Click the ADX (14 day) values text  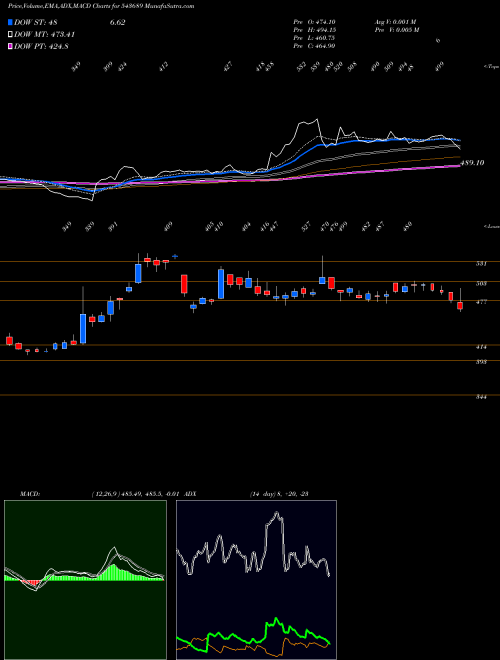pos(279,494)
